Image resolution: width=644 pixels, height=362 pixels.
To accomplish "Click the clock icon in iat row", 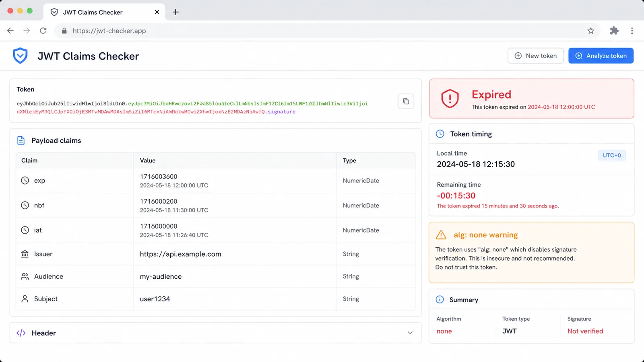I will pyautogui.click(x=25, y=230).
